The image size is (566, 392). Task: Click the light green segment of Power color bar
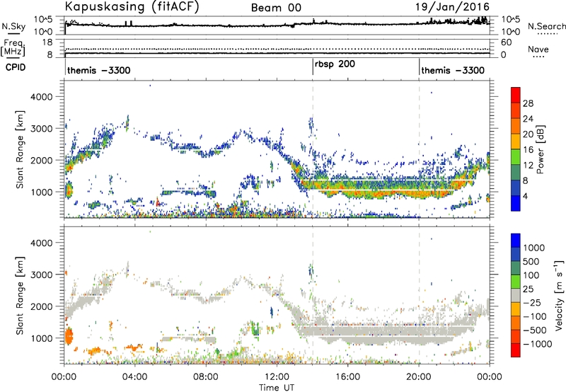(516, 156)
